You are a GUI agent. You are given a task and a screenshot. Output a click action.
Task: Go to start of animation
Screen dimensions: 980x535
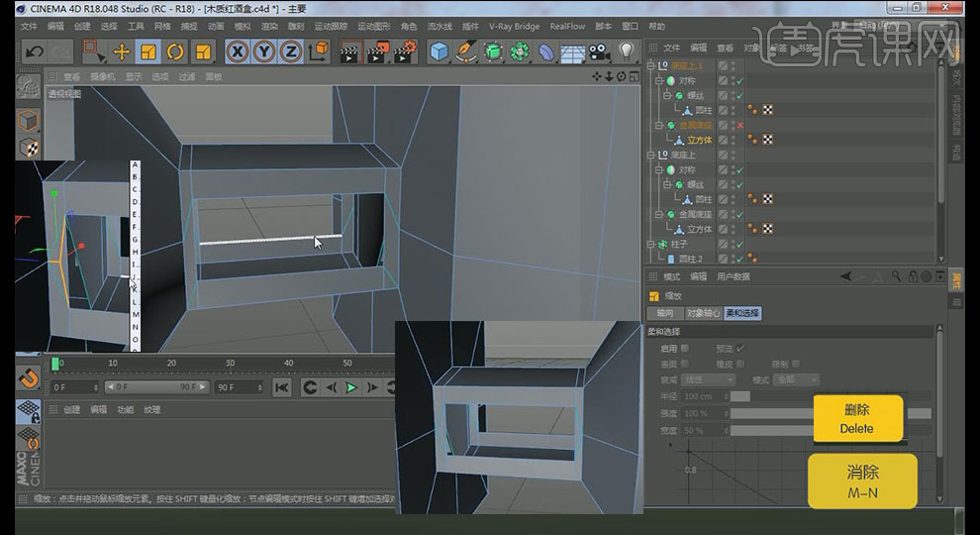pyautogui.click(x=282, y=388)
